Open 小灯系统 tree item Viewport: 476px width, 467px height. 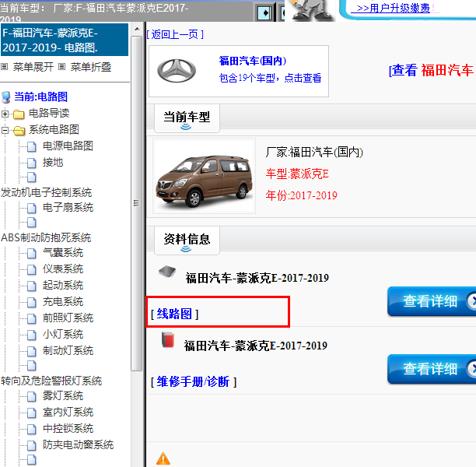tap(63, 334)
